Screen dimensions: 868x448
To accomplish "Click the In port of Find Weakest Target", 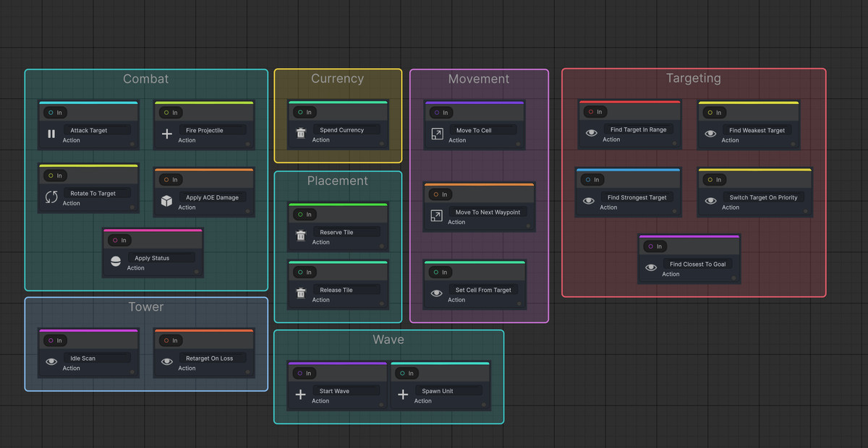I will point(713,113).
